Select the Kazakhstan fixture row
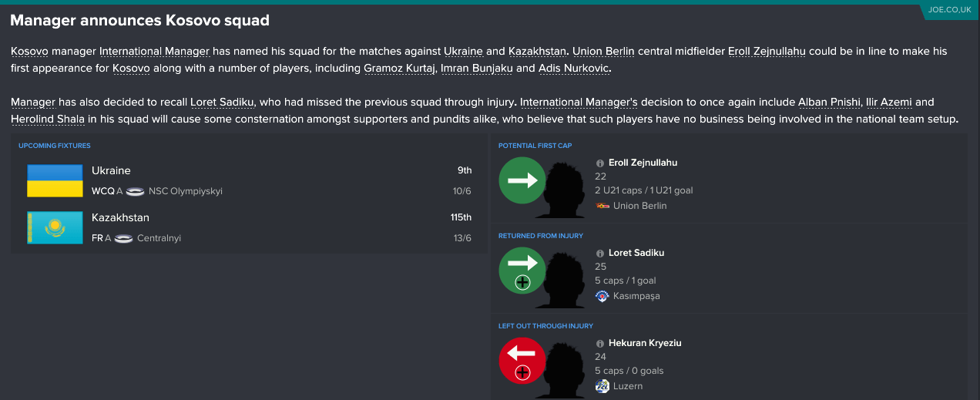Viewport: 980px width, 400px height. tap(250, 227)
